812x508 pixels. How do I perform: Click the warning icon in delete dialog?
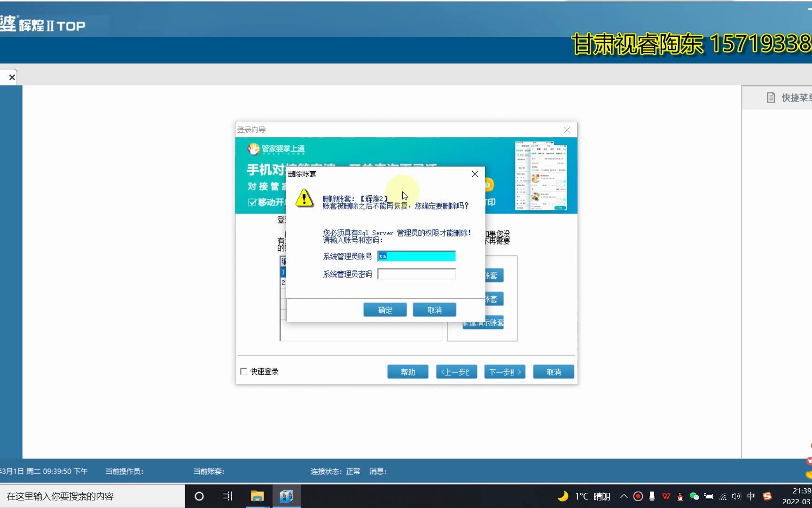click(x=304, y=198)
